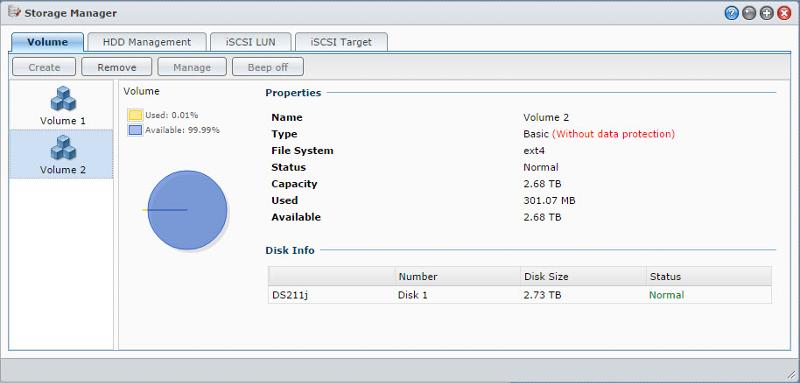The height and width of the screenshot is (383, 800).
Task: Open the HDD Management tab
Action: pos(147,42)
